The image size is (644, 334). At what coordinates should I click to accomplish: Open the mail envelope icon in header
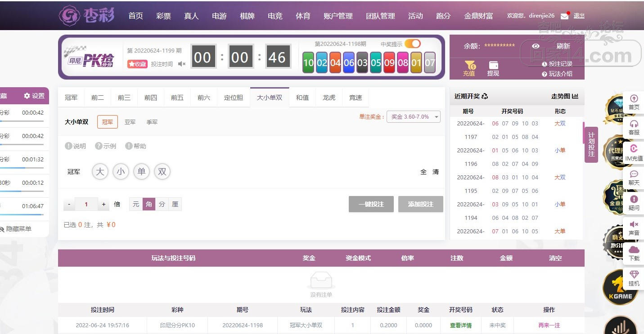pyautogui.click(x=564, y=16)
